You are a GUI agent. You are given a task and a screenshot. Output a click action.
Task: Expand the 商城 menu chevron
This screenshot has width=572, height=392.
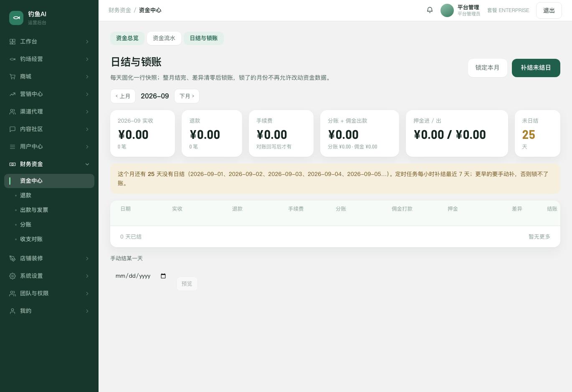pos(87,77)
